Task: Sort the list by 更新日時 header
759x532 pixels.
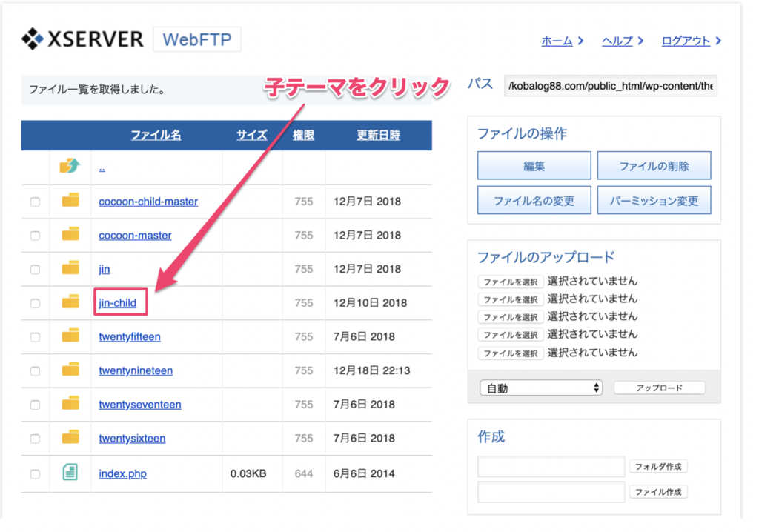Action: [379, 135]
